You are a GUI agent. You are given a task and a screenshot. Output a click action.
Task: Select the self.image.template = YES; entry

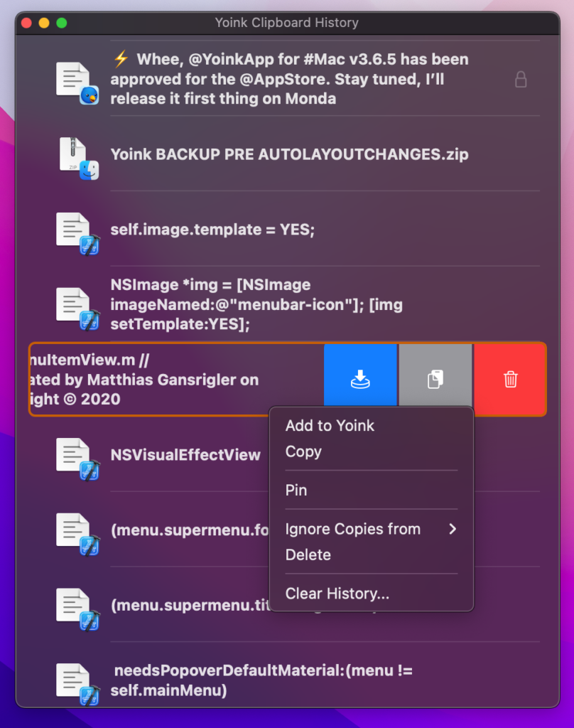212,230
